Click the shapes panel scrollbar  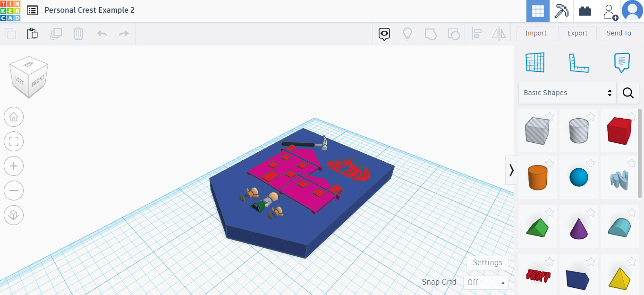pos(640,154)
